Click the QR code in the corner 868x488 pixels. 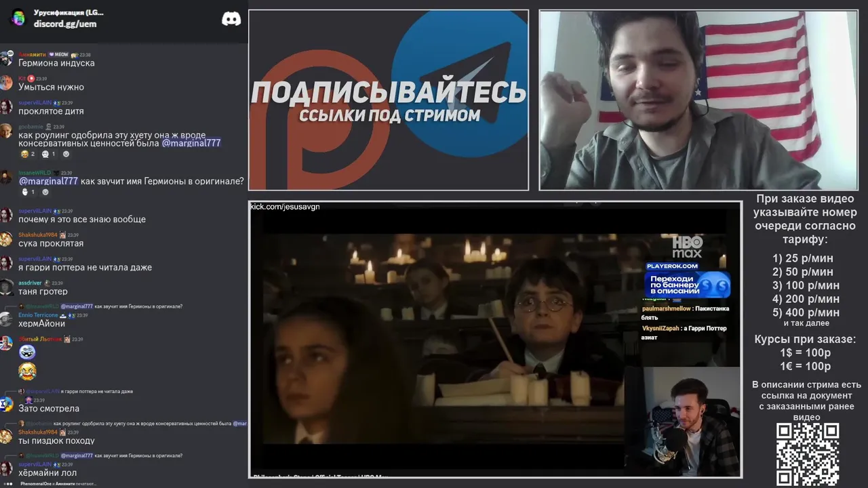click(808, 455)
